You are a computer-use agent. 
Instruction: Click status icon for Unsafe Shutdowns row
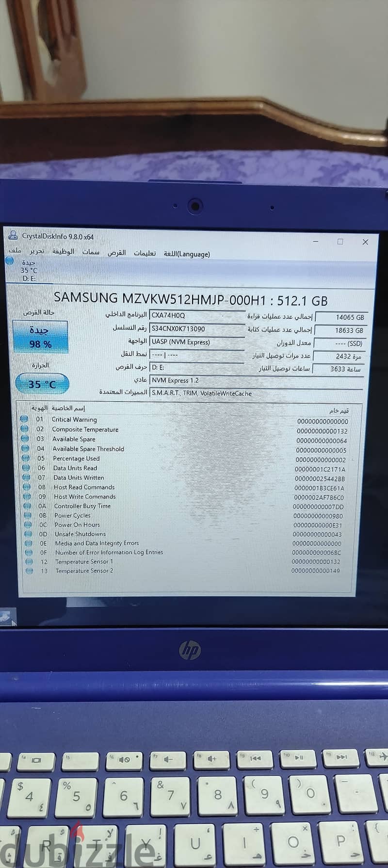pyautogui.click(x=29, y=534)
